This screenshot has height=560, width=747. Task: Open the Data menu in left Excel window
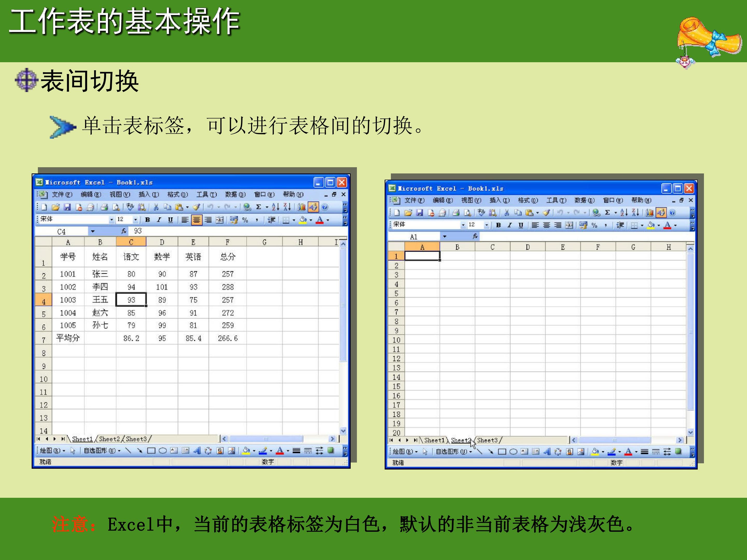tap(235, 194)
